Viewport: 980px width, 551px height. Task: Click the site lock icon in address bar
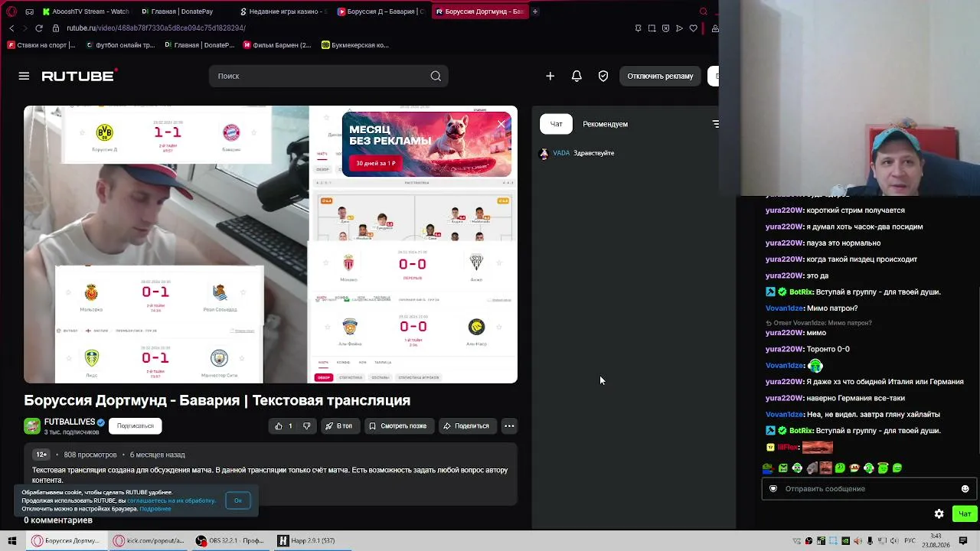pos(56,28)
